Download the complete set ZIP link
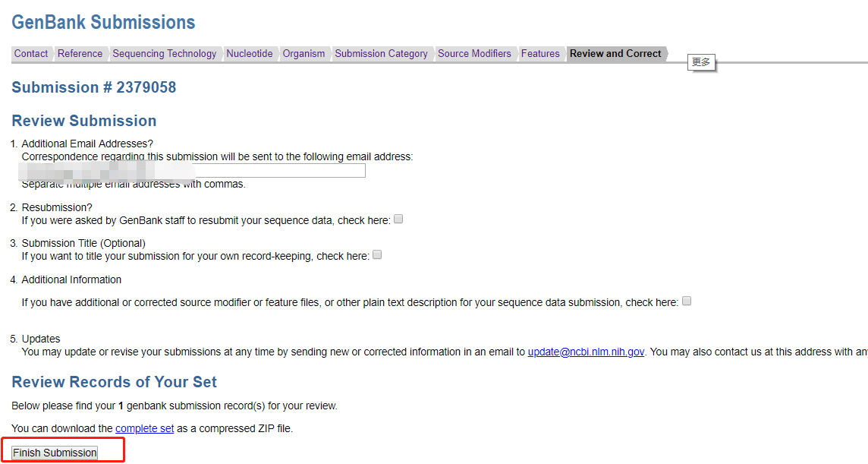The image size is (868, 464). pos(144,428)
